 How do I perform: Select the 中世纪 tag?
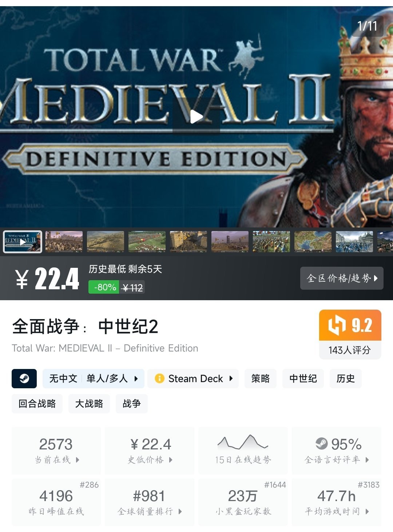(x=303, y=378)
